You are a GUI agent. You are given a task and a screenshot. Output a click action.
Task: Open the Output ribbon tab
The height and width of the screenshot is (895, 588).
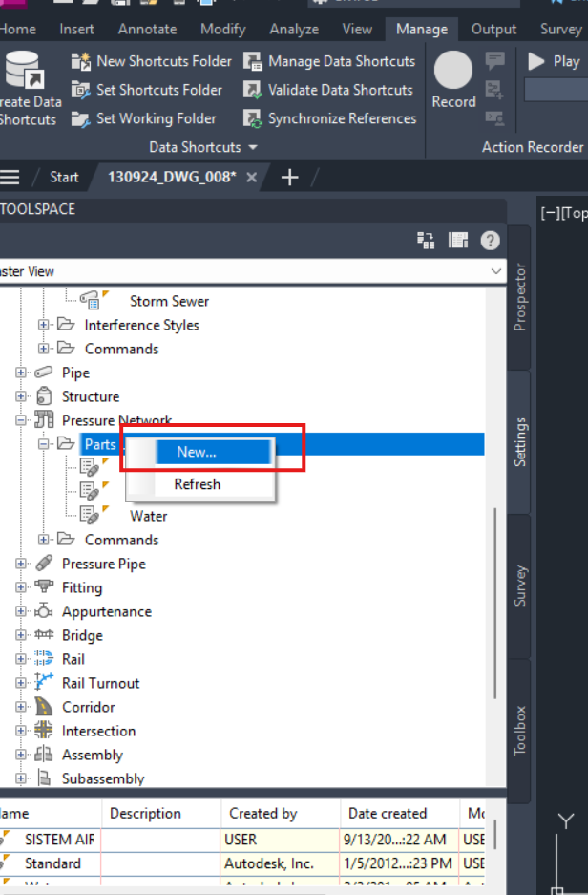point(493,29)
